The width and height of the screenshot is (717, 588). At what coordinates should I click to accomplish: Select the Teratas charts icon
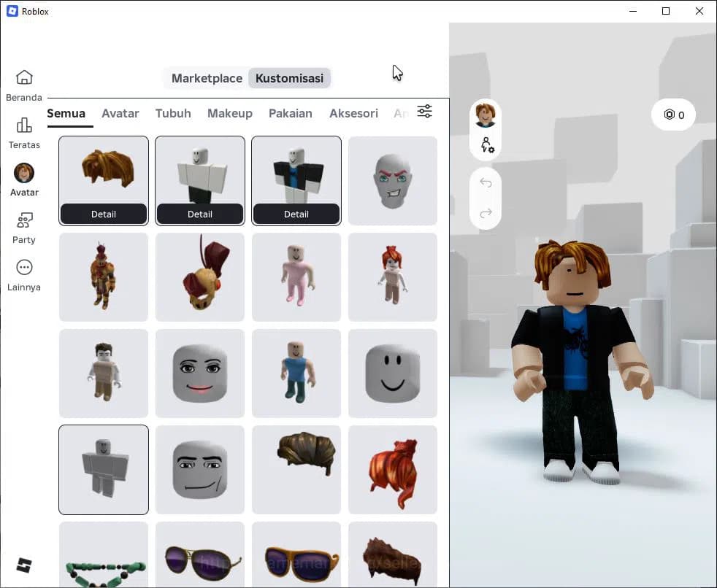pyautogui.click(x=24, y=125)
